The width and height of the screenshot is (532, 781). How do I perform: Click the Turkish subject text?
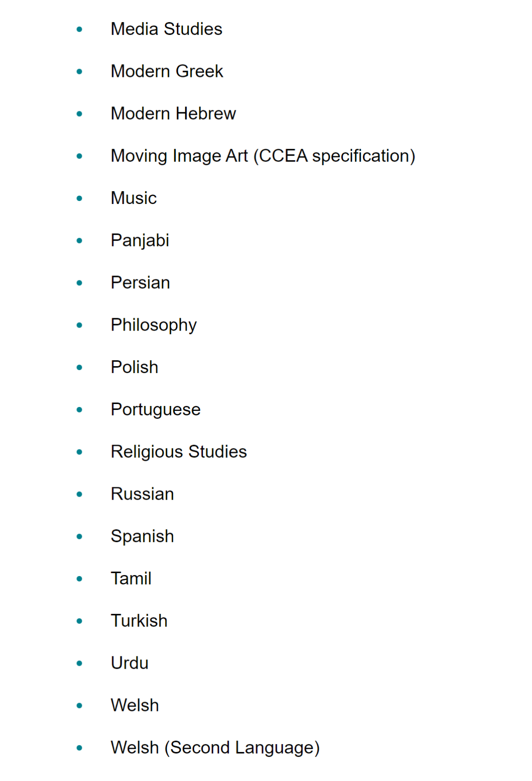pos(139,621)
